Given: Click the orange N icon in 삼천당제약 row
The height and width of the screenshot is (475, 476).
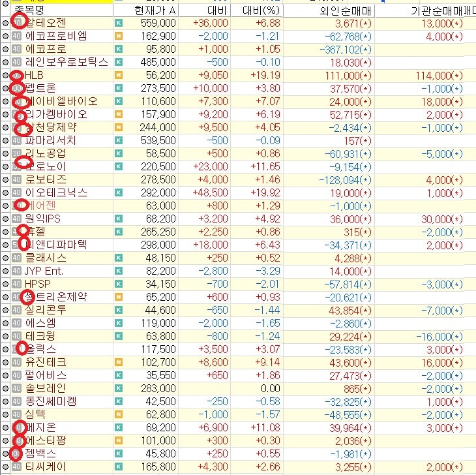Looking at the screenshot, I should (119, 127).
